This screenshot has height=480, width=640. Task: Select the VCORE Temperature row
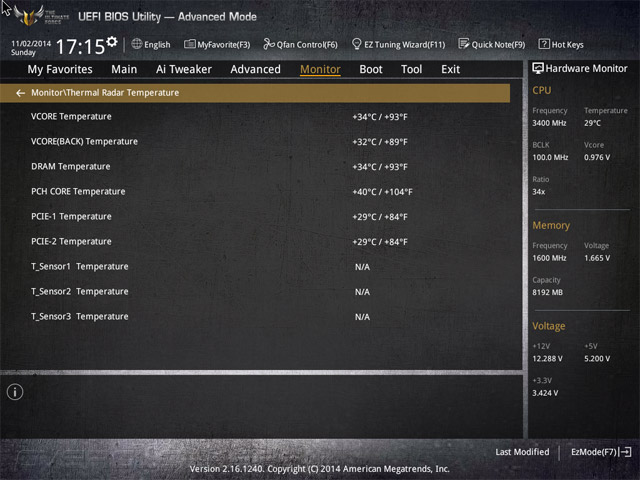tap(255, 117)
